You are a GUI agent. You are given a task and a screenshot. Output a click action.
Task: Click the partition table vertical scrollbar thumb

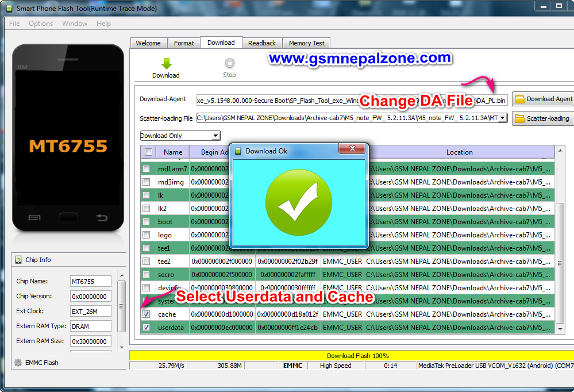pyautogui.click(x=560, y=263)
